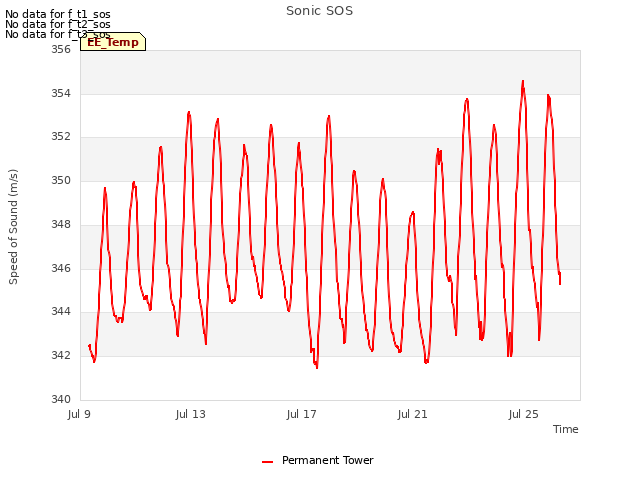The width and height of the screenshot is (640, 480).
Task: Click the 342 y-axis tick label
Action: pos(61,356)
